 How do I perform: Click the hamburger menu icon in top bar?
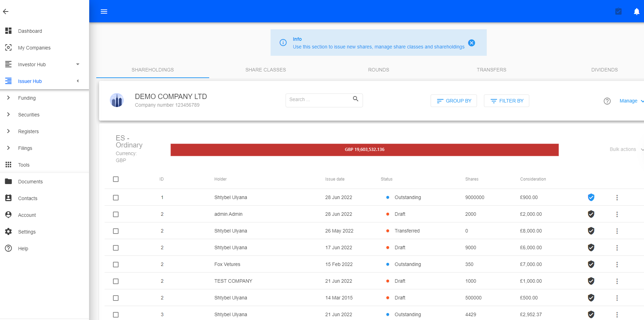coord(104,12)
